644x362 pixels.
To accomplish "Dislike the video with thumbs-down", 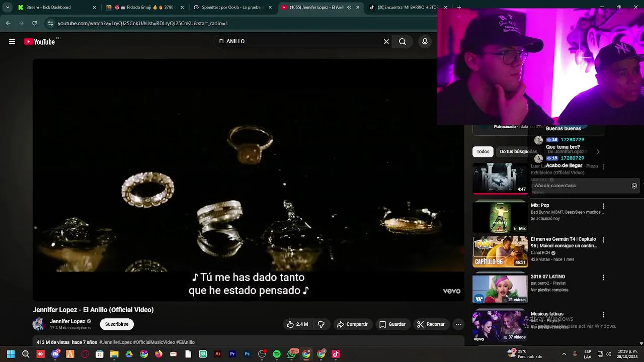I will coord(321,324).
